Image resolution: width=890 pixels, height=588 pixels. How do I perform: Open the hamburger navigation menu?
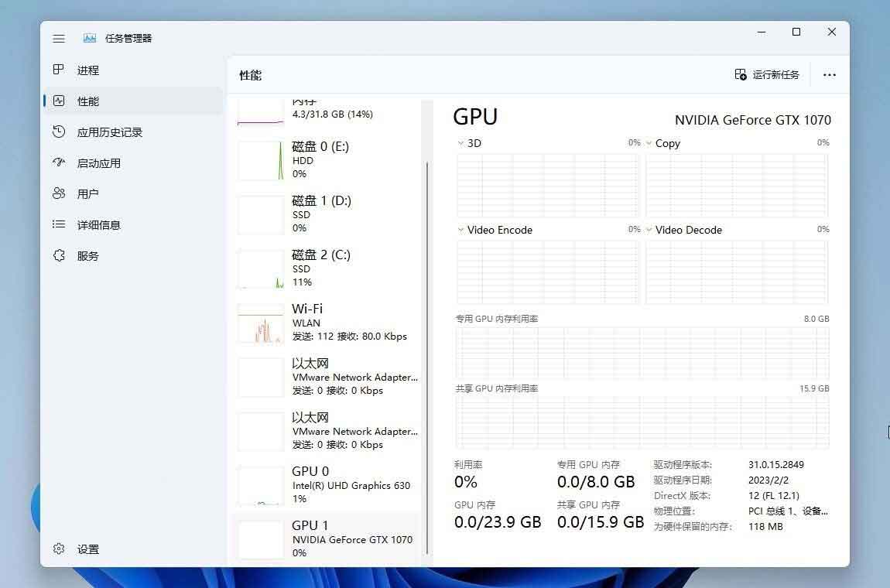coord(59,39)
